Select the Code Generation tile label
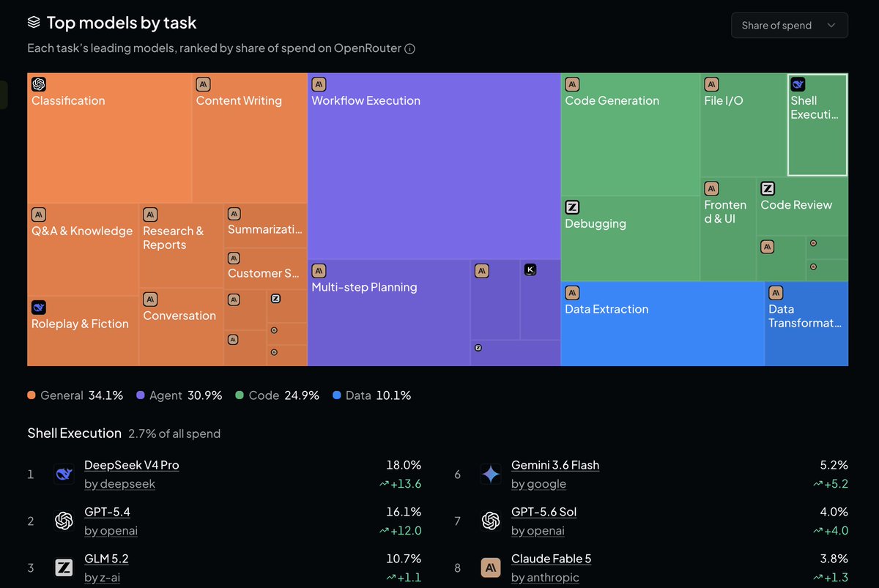 pyautogui.click(x=612, y=100)
